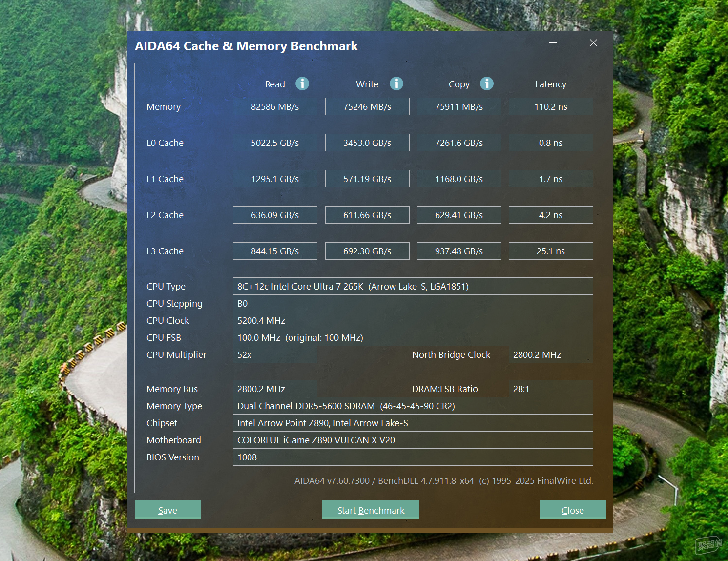Screen dimensions: 728x561
Task: Click DRAM:FSB Ratio 28:1 field
Action: (x=551, y=389)
